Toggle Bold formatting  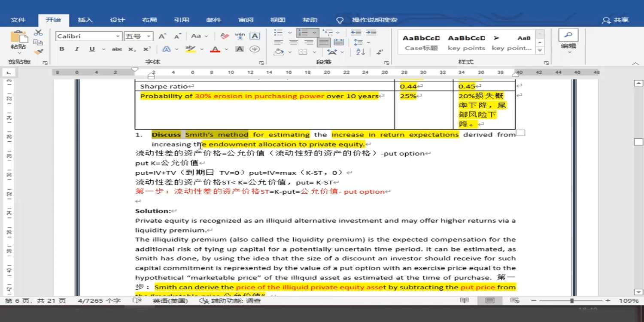click(x=62, y=49)
